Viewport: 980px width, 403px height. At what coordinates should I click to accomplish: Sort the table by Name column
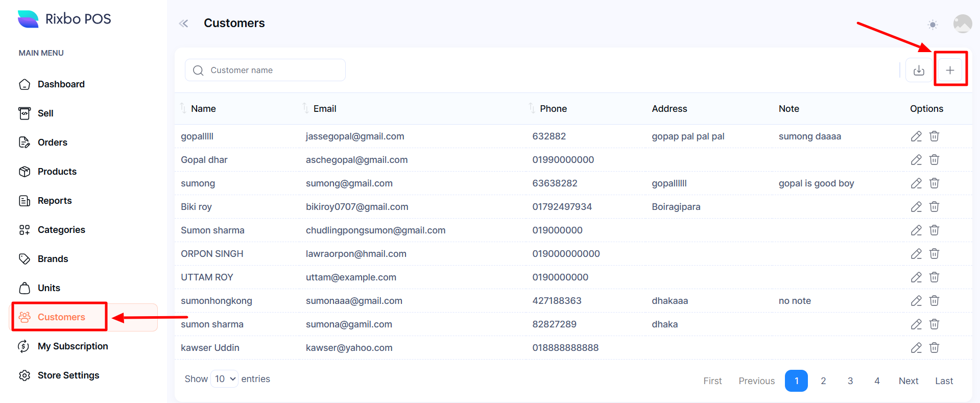point(203,109)
